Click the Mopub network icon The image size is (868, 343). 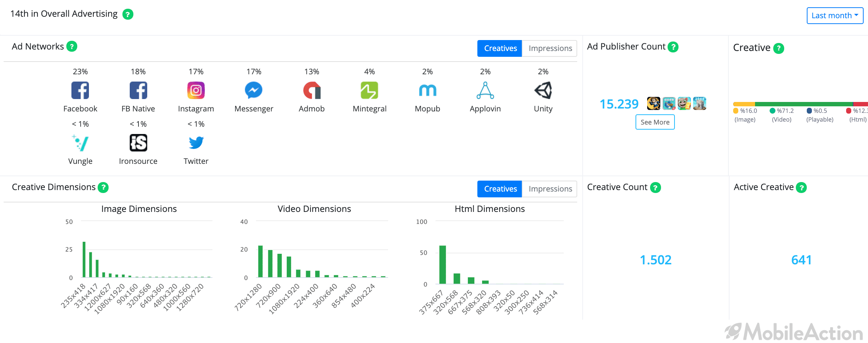tap(427, 90)
